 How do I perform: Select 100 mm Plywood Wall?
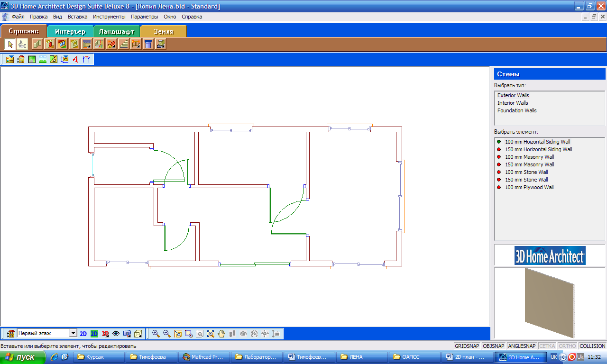click(529, 187)
